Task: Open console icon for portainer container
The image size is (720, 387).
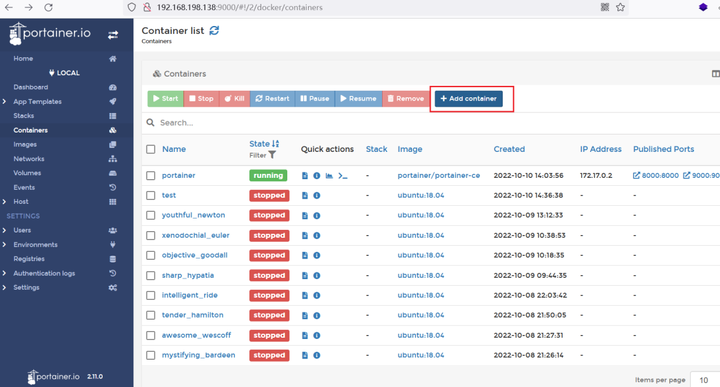Action: pos(343,175)
